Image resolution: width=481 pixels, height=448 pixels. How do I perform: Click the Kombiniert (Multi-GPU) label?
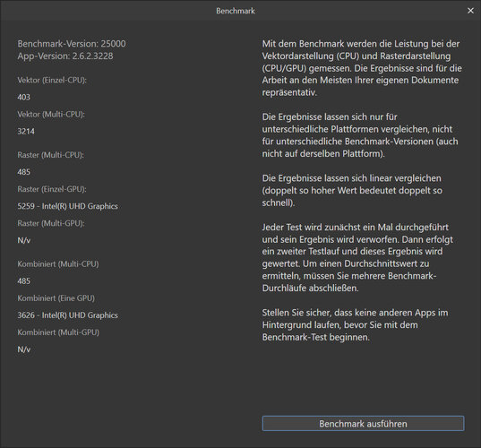58,332
